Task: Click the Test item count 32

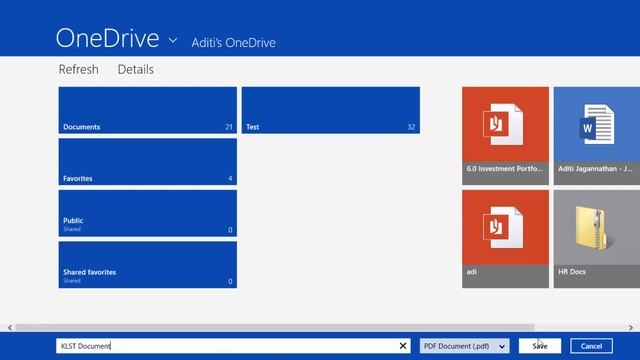Action: click(x=411, y=127)
